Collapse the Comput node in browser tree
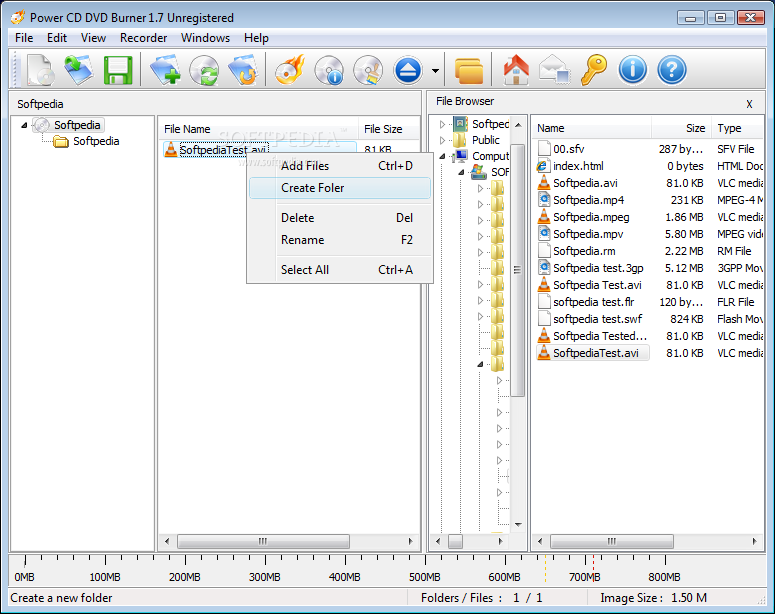 (442, 156)
